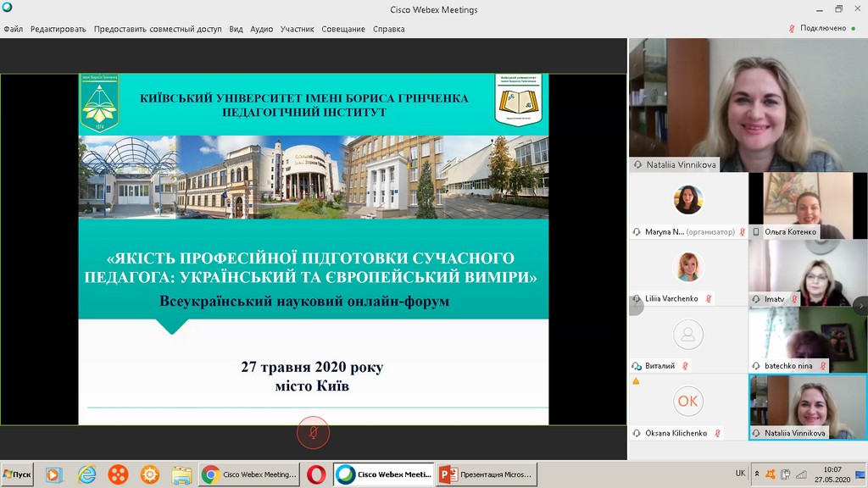Open the UK keyboard language selector
868x488 pixels.
[x=739, y=474]
